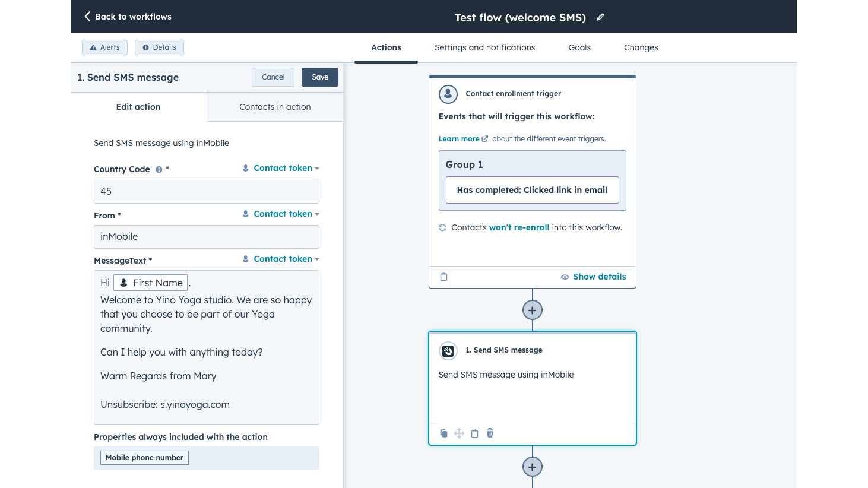Switch to the Settings and notifications tab

(484, 47)
